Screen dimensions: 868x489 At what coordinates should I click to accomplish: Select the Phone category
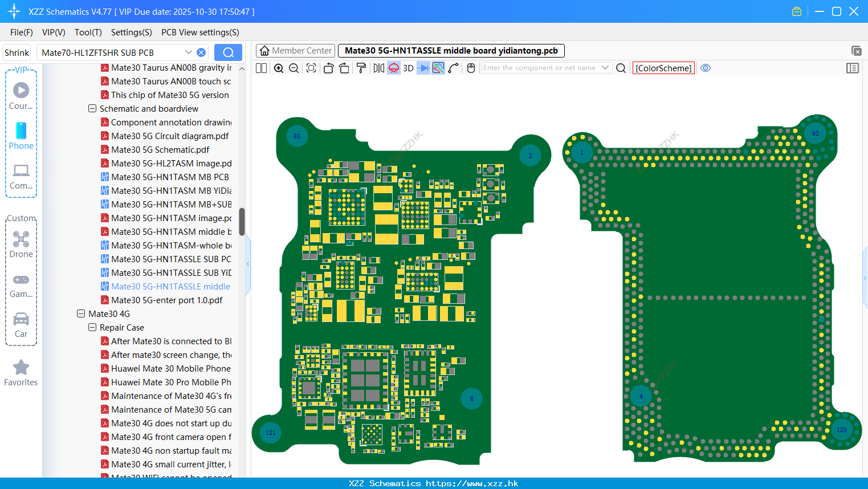click(x=21, y=136)
